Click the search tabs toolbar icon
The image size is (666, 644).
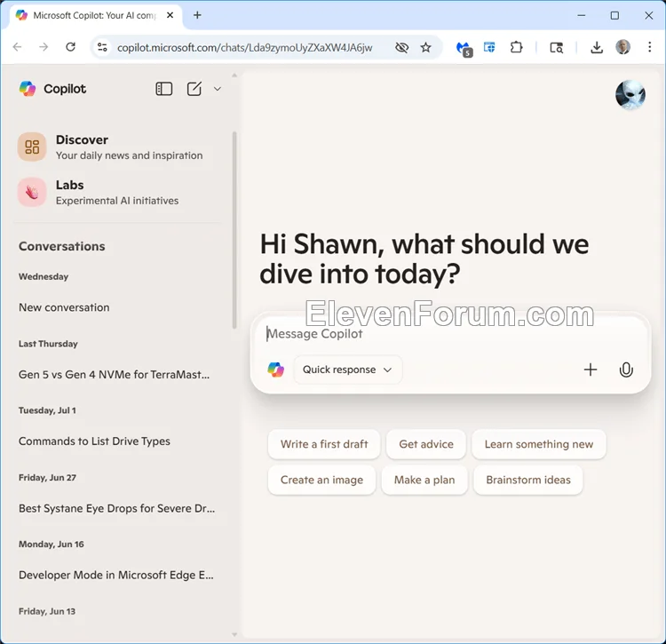[556, 48]
